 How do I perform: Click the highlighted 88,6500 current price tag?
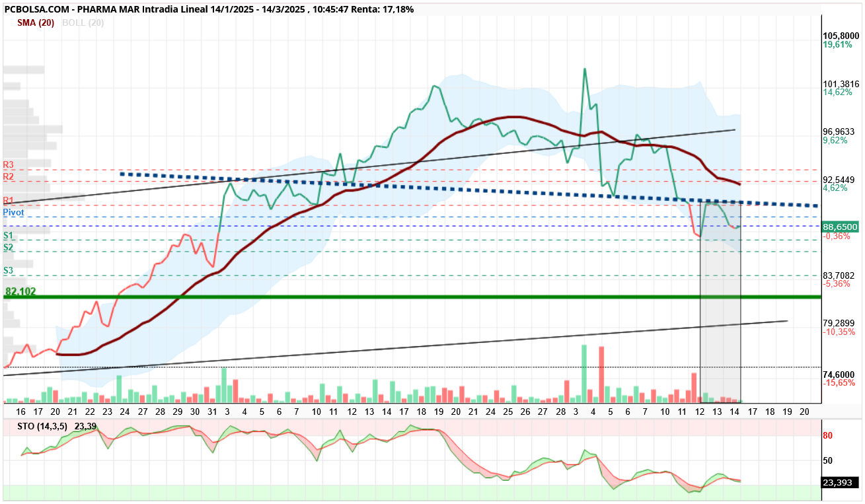(840, 227)
